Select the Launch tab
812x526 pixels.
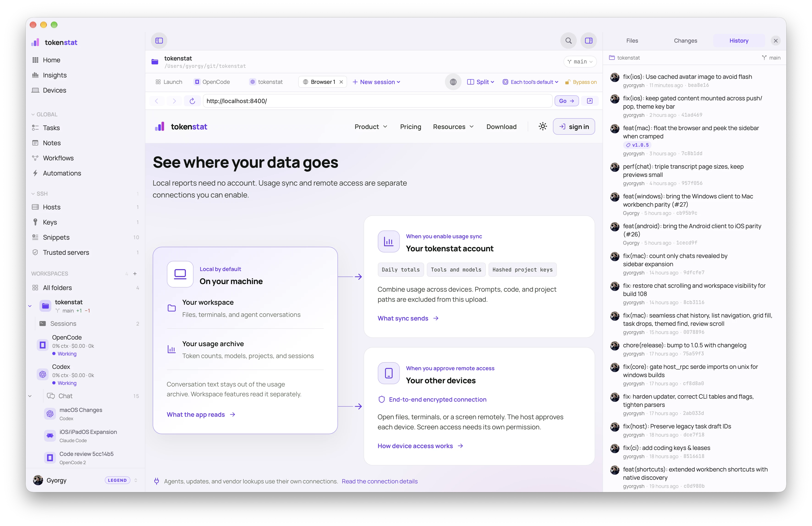pyautogui.click(x=168, y=82)
